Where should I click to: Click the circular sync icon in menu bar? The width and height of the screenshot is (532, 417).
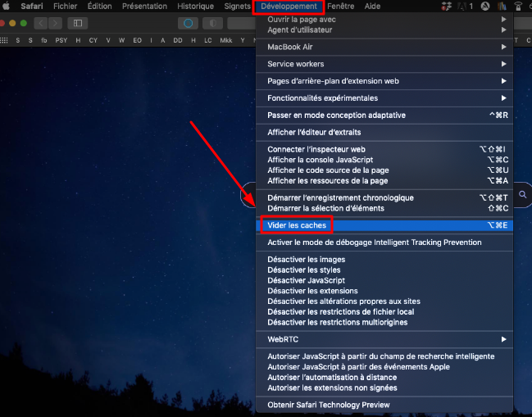click(485, 6)
